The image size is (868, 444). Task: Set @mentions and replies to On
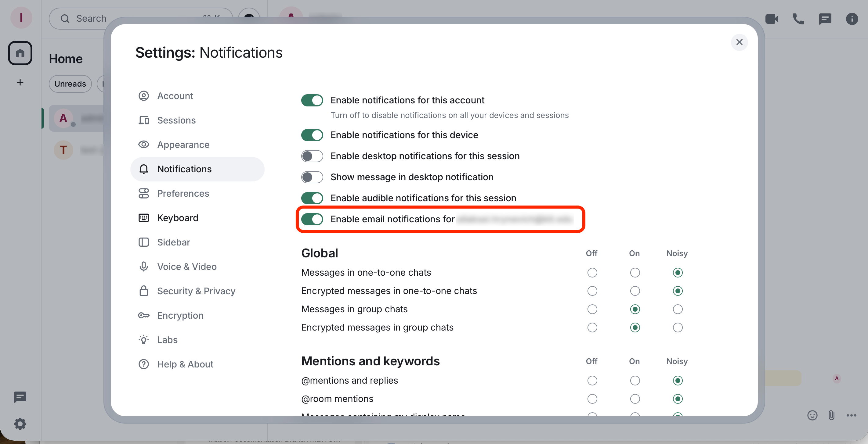tap(635, 380)
